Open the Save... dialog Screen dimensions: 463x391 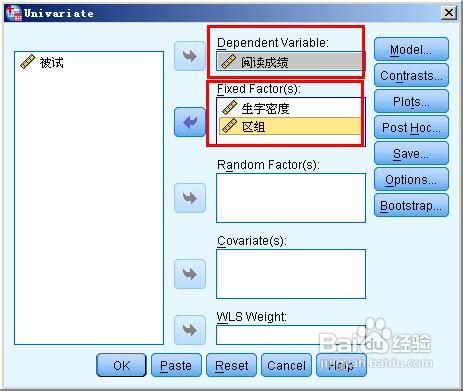[x=411, y=154]
